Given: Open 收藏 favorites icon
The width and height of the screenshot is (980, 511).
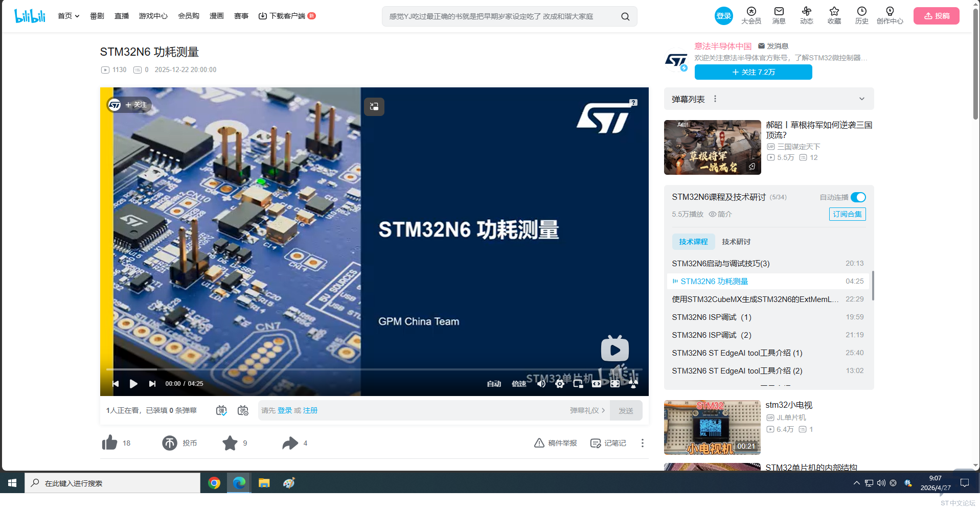Looking at the screenshot, I should point(834,15).
